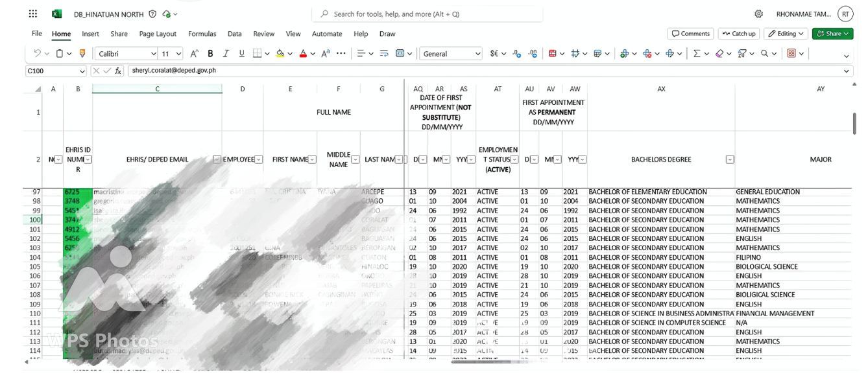The width and height of the screenshot is (868, 392).
Task: Toggle Italic formatting
Action: click(226, 54)
